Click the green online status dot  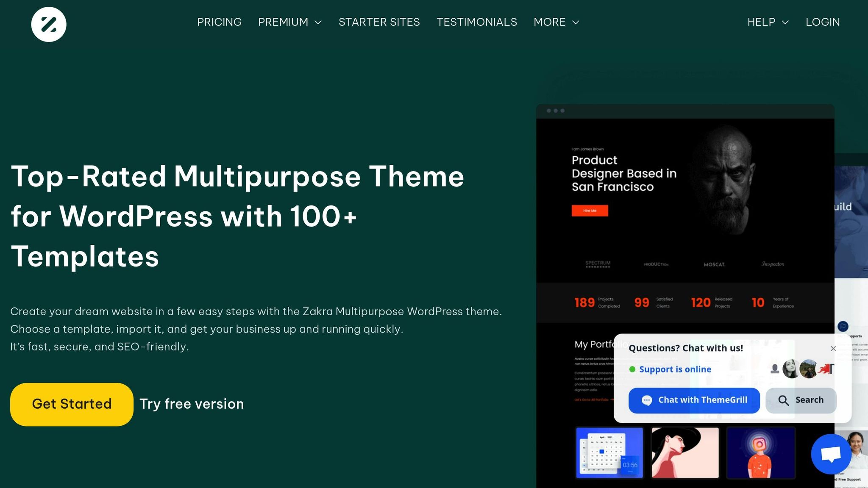[x=632, y=369]
